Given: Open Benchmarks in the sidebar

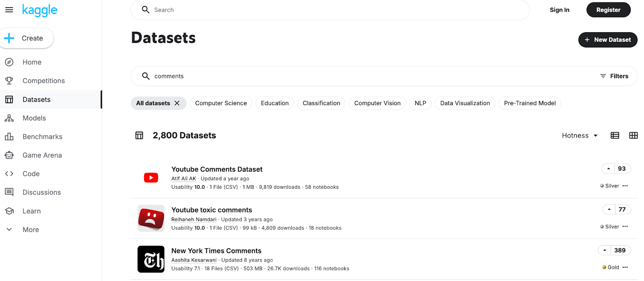Looking at the screenshot, I should [42, 137].
